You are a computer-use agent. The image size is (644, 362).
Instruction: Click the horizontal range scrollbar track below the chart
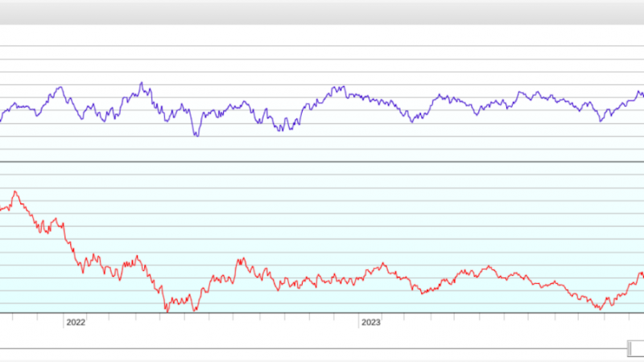pos(313,349)
